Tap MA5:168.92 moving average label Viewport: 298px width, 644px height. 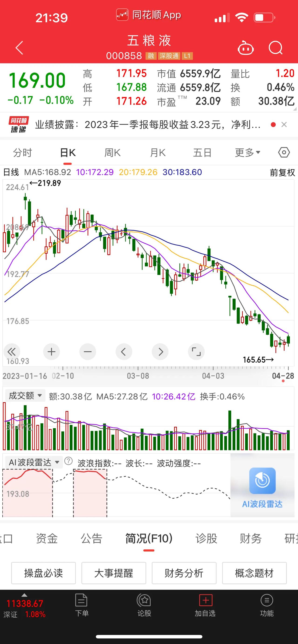pyautogui.click(x=47, y=172)
